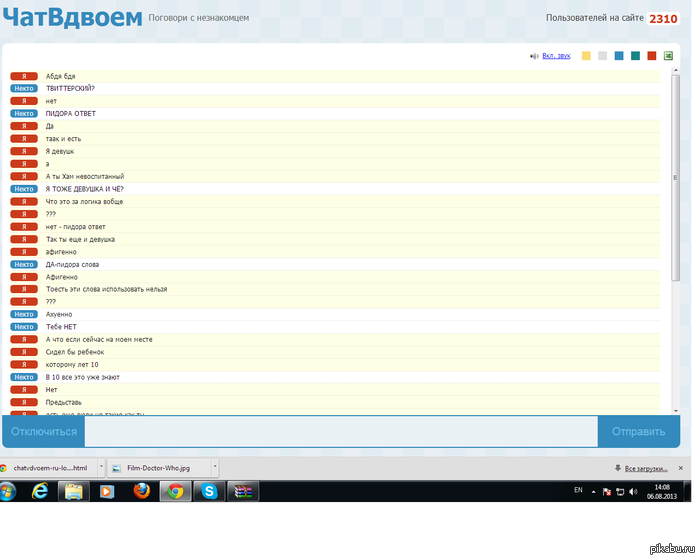Click the 'Отключиться' disconnect button

[44, 431]
